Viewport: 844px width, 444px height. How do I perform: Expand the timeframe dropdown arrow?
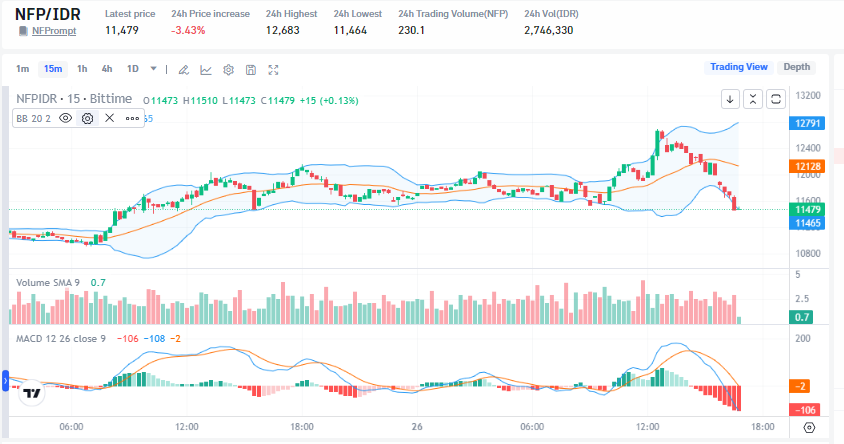click(x=153, y=69)
